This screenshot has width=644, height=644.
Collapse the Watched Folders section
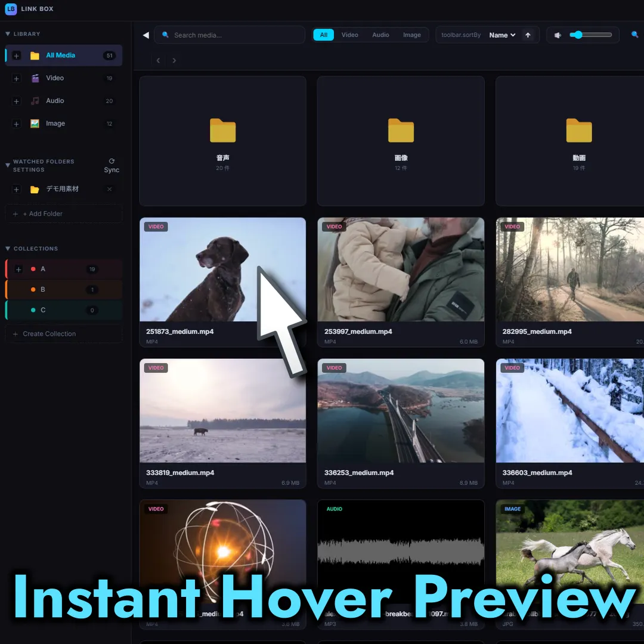(7, 165)
